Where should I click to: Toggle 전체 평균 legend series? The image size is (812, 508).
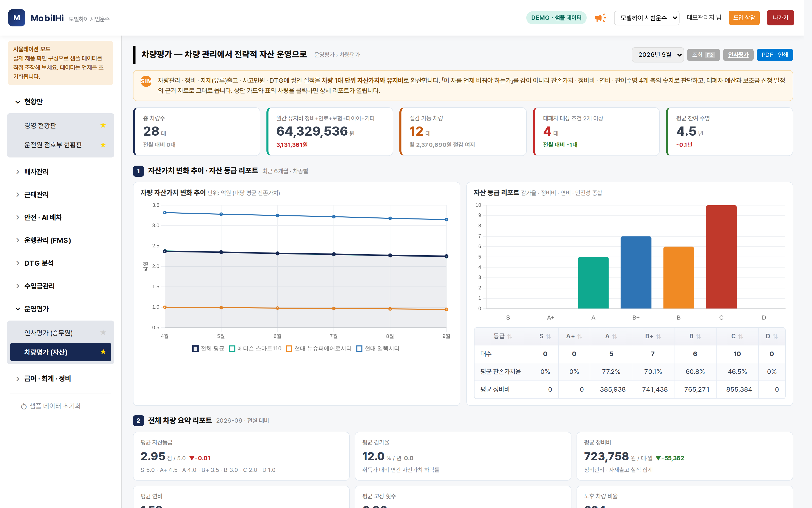click(208, 349)
